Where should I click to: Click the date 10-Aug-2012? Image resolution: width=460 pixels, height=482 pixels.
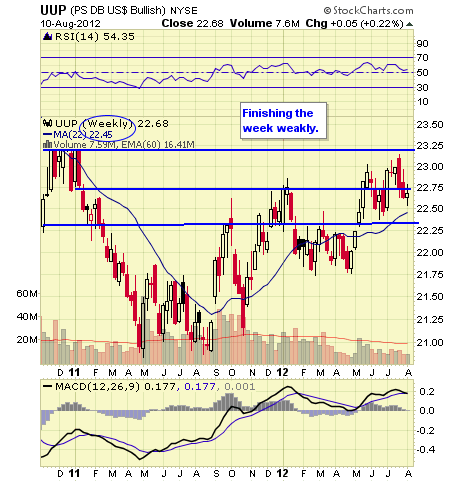click(70, 24)
